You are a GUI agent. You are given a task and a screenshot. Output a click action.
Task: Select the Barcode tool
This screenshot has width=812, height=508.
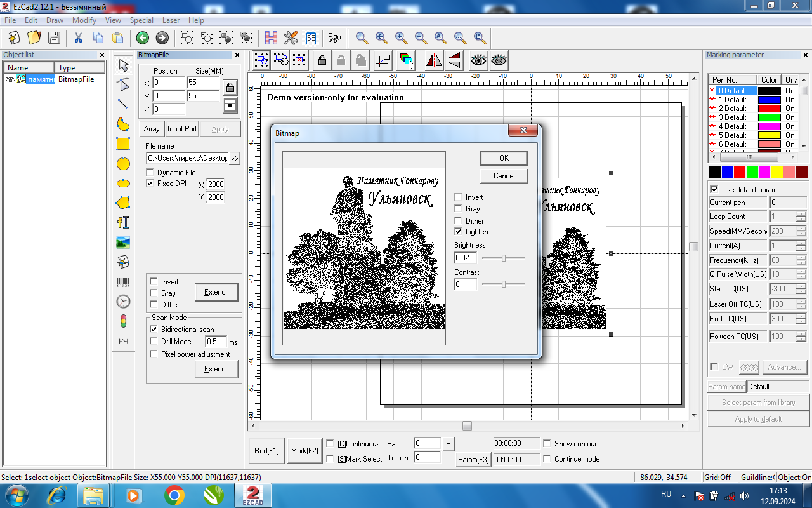(123, 282)
